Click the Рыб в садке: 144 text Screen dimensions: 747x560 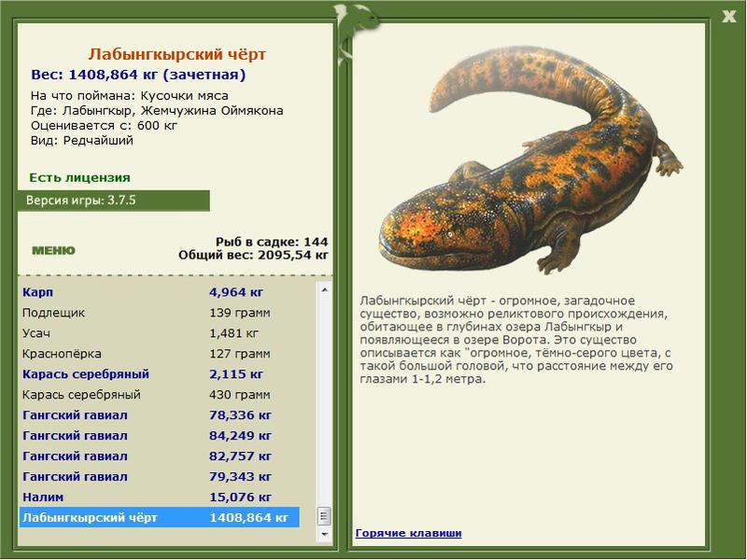(272, 242)
